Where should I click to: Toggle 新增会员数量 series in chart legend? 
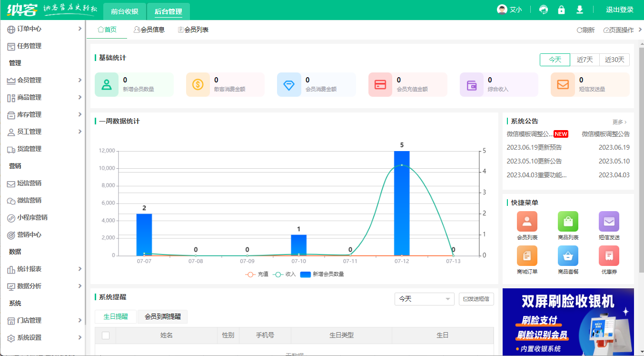pos(322,275)
